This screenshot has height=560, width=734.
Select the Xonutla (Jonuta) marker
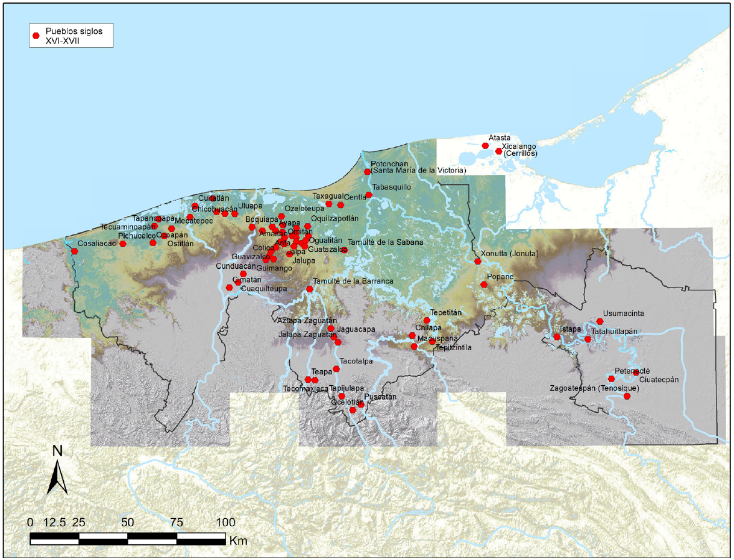[477, 262]
